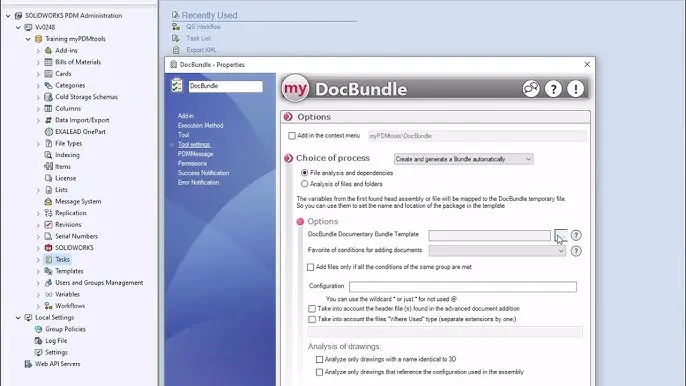686x386 pixels.
Task: Click the EXALEAD OnePart icon
Action: (49, 132)
